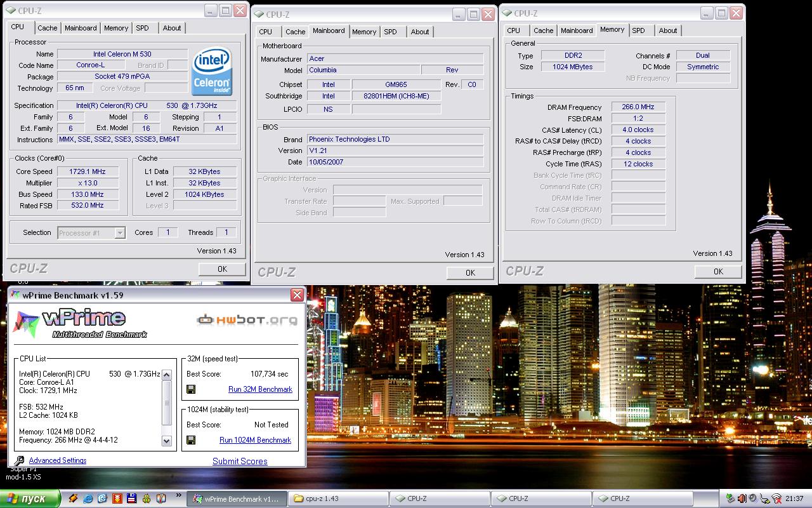Click the Socket 479 mPGA package field

click(x=122, y=77)
